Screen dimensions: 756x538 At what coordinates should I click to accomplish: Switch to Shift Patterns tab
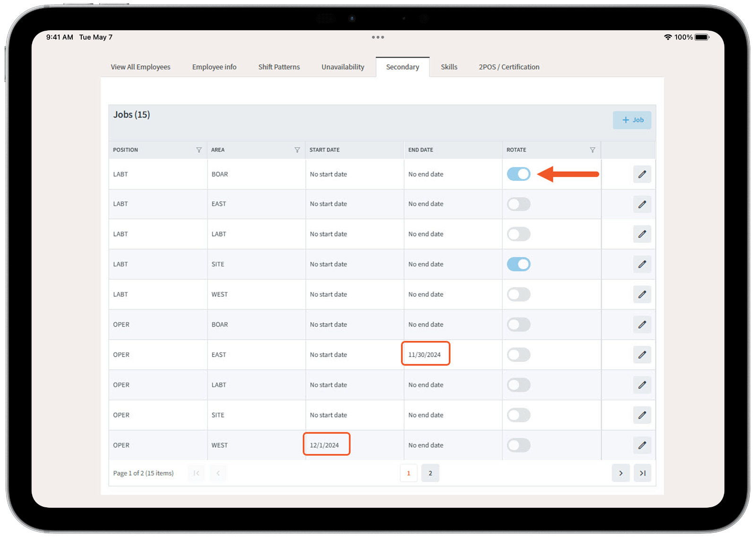click(x=279, y=67)
